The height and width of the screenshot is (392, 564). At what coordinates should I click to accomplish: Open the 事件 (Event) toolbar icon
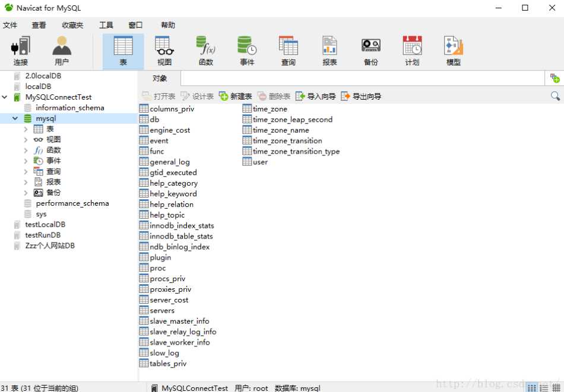(x=247, y=52)
